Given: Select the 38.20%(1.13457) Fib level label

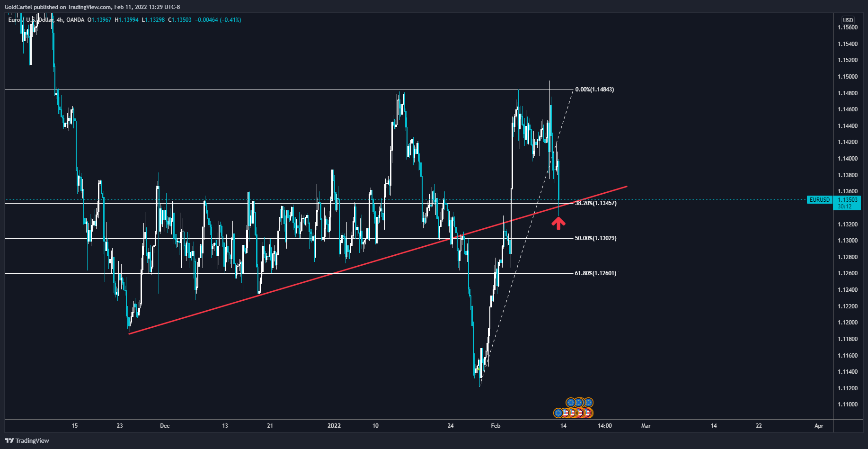Looking at the screenshot, I should pos(595,203).
